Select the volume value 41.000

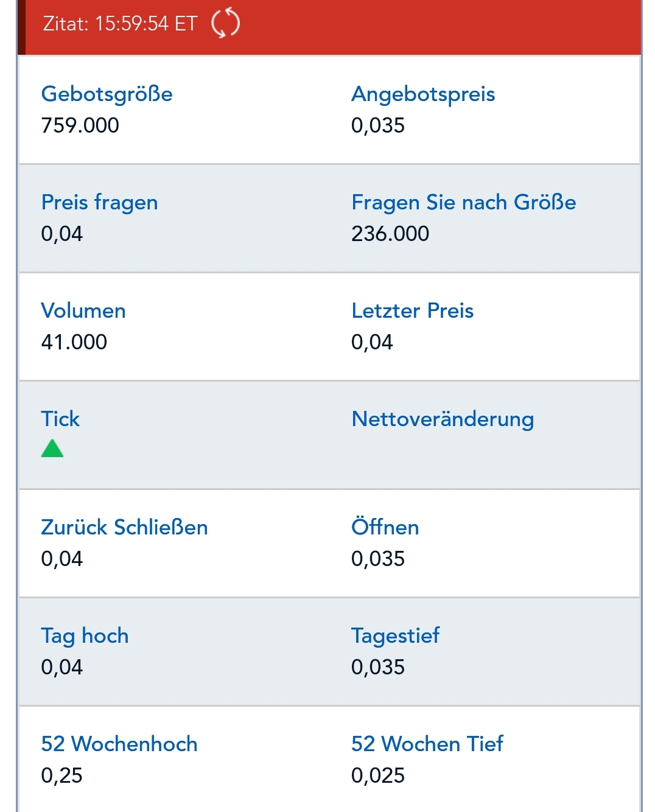(x=74, y=341)
